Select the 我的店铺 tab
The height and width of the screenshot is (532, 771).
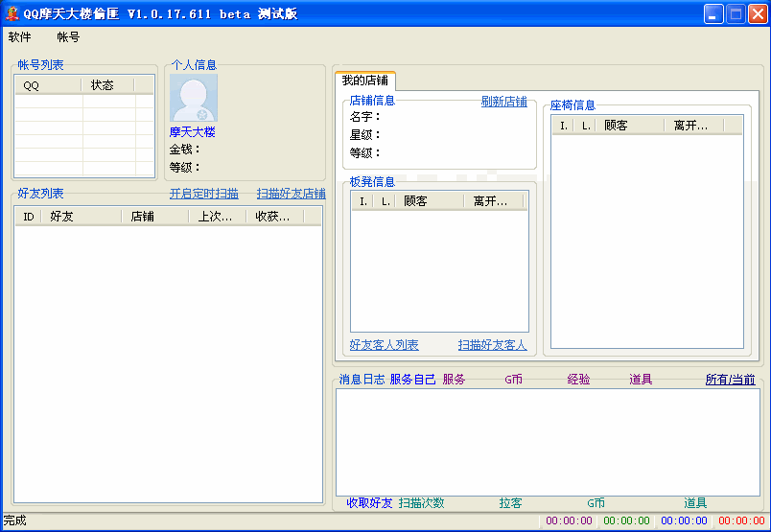point(365,81)
